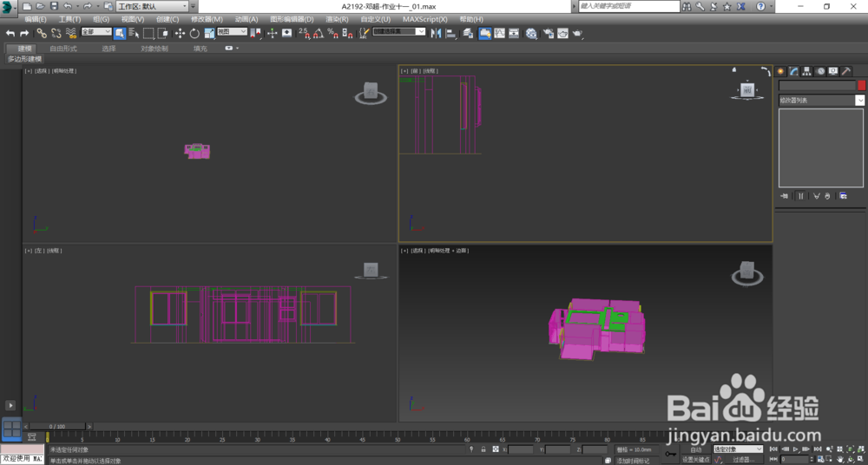
Task: Activate the Select Object tool
Action: [120, 33]
